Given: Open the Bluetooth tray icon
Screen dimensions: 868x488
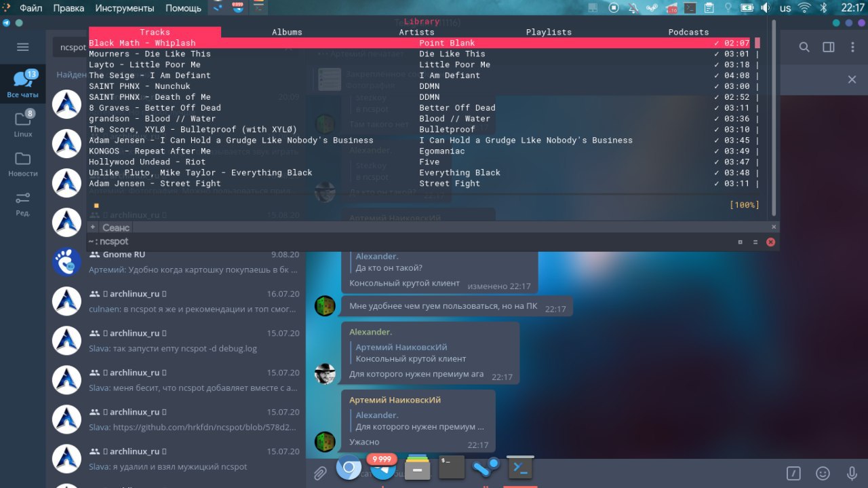Looking at the screenshot, I should tap(825, 8).
